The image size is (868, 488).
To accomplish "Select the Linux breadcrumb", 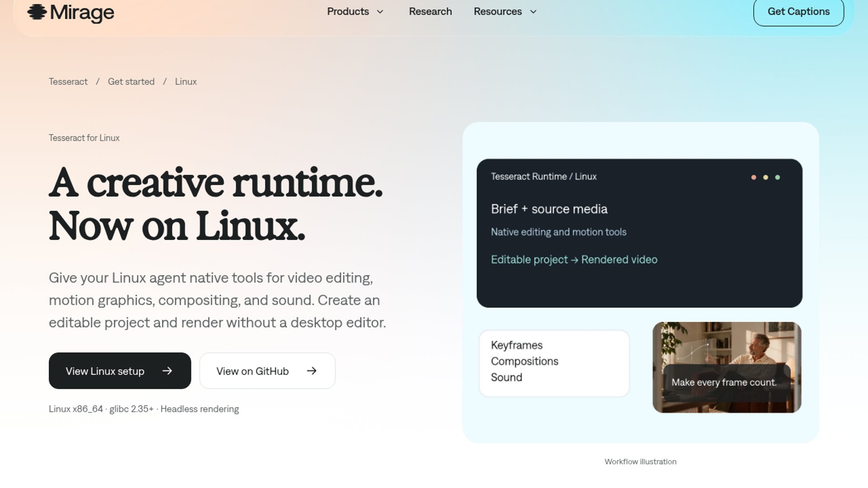I will [186, 82].
